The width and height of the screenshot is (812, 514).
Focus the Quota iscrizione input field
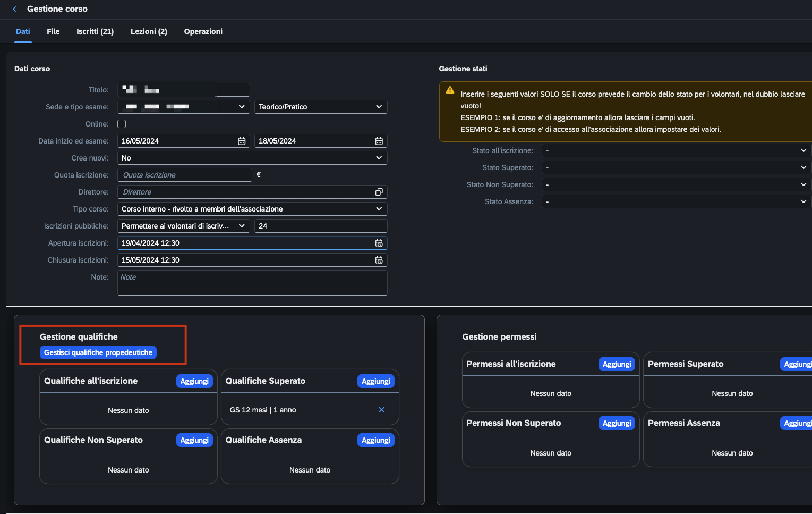[184, 175]
